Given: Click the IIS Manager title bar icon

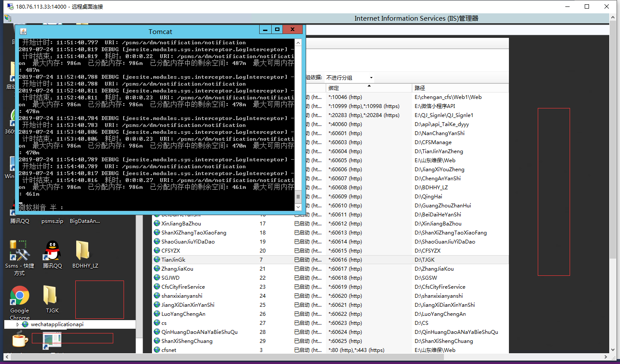Looking at the screenshot, I should point(8,18).
